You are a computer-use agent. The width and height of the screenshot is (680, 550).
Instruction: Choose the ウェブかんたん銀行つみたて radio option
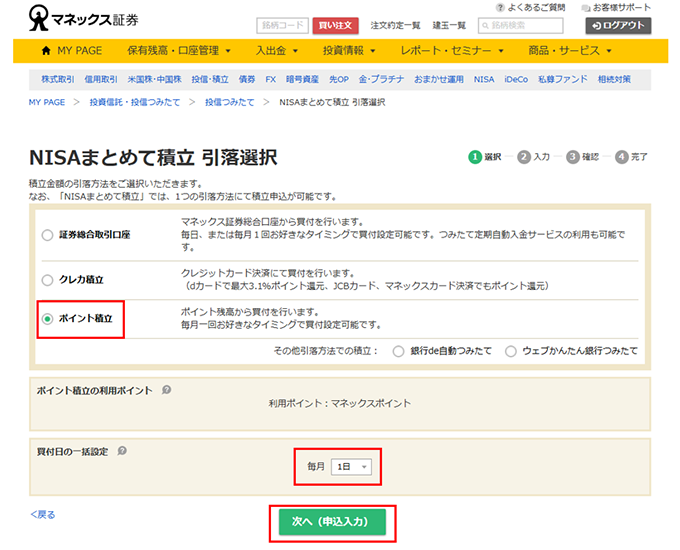[511, 351]
